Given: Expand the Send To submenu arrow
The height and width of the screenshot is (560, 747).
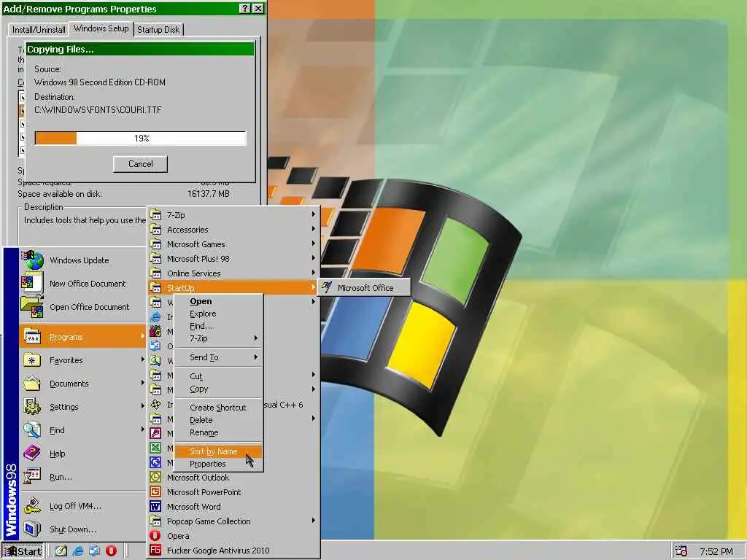Looking at the screenshot, I should [x=256, y=357].
